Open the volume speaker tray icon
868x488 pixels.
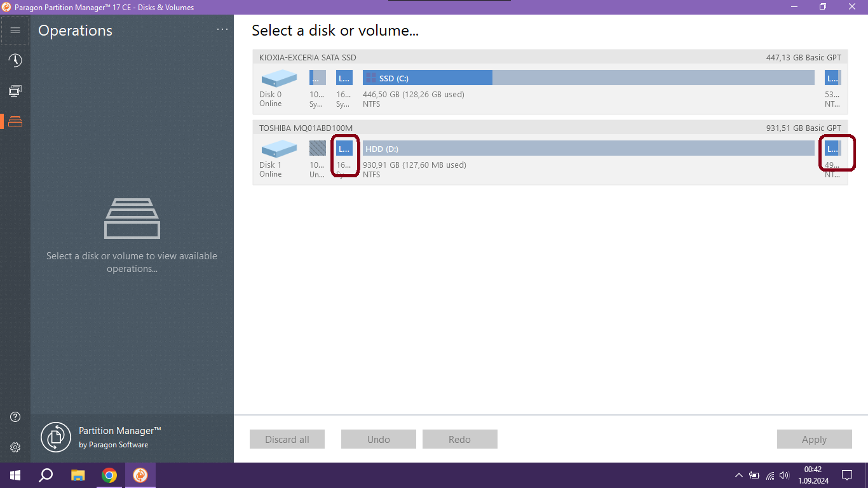tap(785, 475)
